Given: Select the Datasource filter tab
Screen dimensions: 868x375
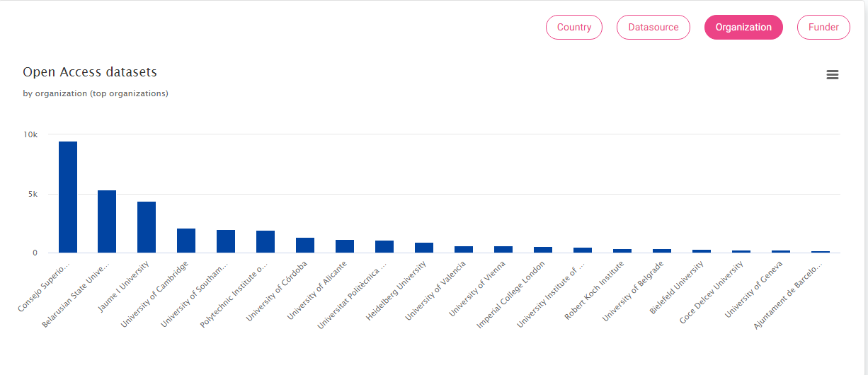Looking at the screenshot, I should pos(653,28).
